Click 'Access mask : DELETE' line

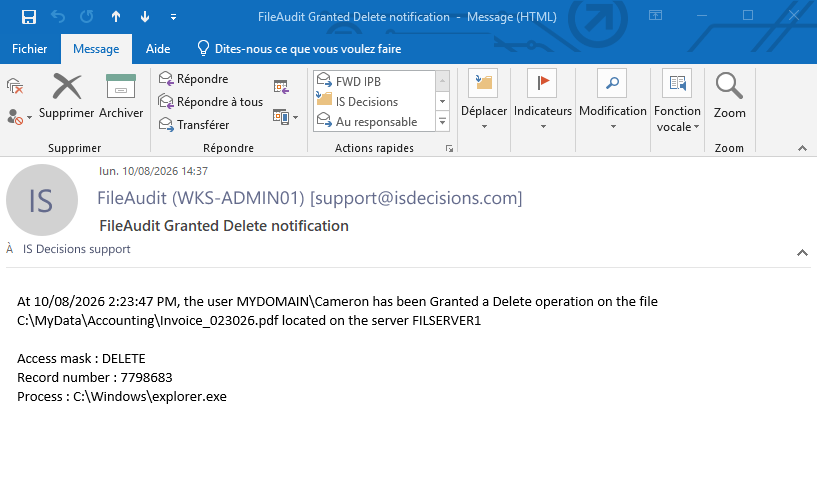(81, 359)
